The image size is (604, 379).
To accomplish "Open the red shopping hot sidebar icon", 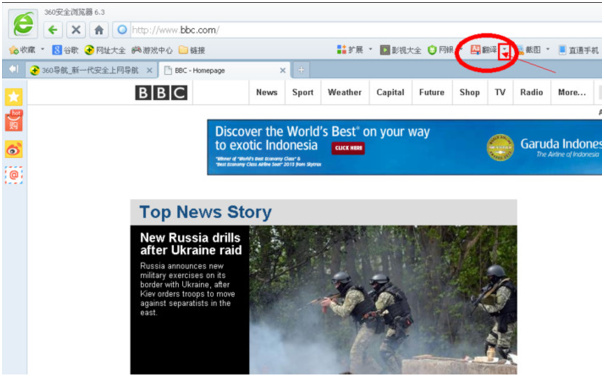I will coord(14,121).
